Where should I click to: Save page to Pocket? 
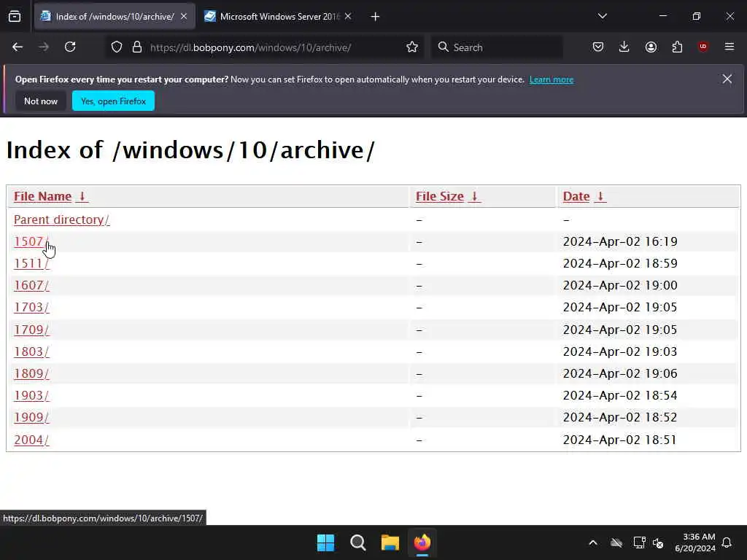click(x=598, y=47)
